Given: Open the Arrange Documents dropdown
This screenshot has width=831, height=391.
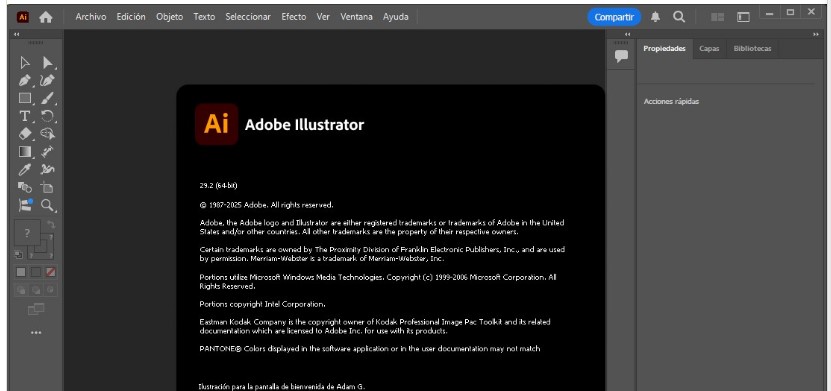Looking at the screenshot, I should (718, 17).
